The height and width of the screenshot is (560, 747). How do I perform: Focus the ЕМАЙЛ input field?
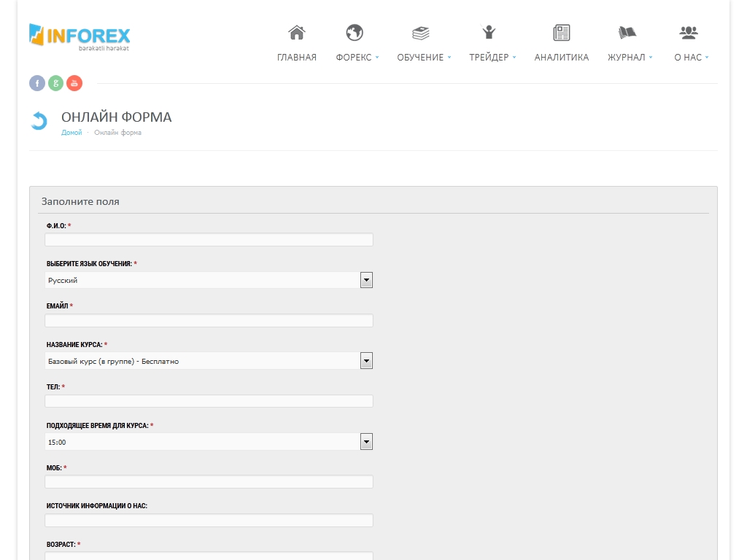point(209,321)
